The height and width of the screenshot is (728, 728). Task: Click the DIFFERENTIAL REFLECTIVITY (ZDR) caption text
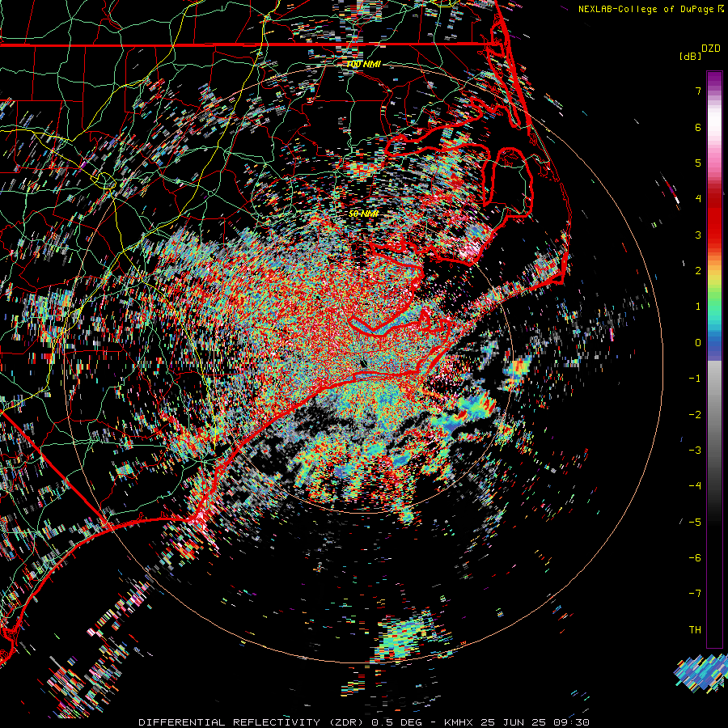tap(252, 722)
